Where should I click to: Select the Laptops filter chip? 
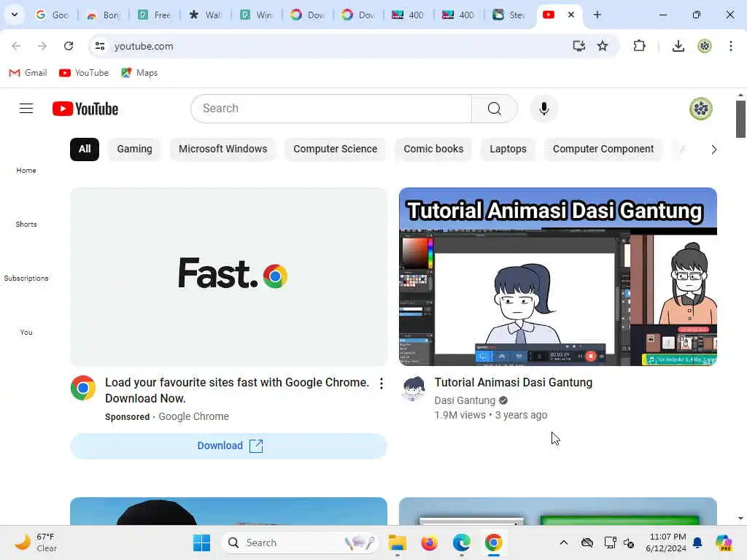[x=508, y=149]
